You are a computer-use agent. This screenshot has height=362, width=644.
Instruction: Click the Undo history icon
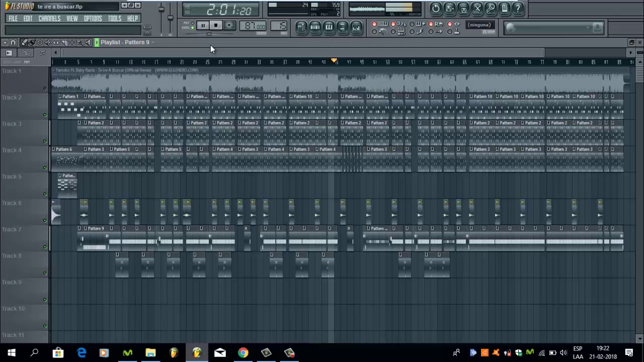tap(436, 9)
